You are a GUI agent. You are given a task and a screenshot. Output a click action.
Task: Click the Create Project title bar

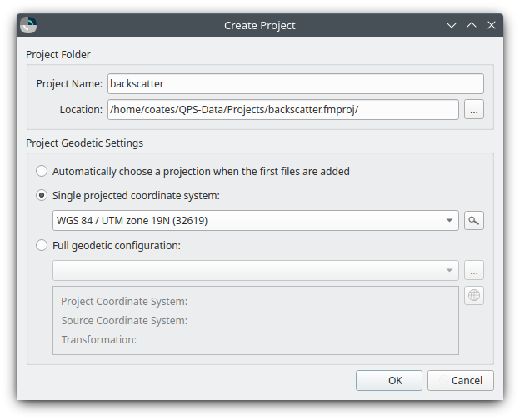point(259,25)
